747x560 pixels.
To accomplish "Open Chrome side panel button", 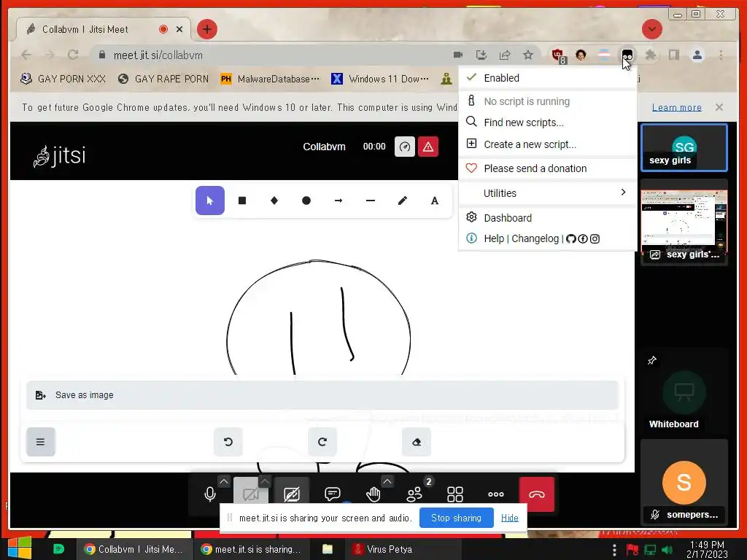I will pyautogui.click(x=673, y=55).
